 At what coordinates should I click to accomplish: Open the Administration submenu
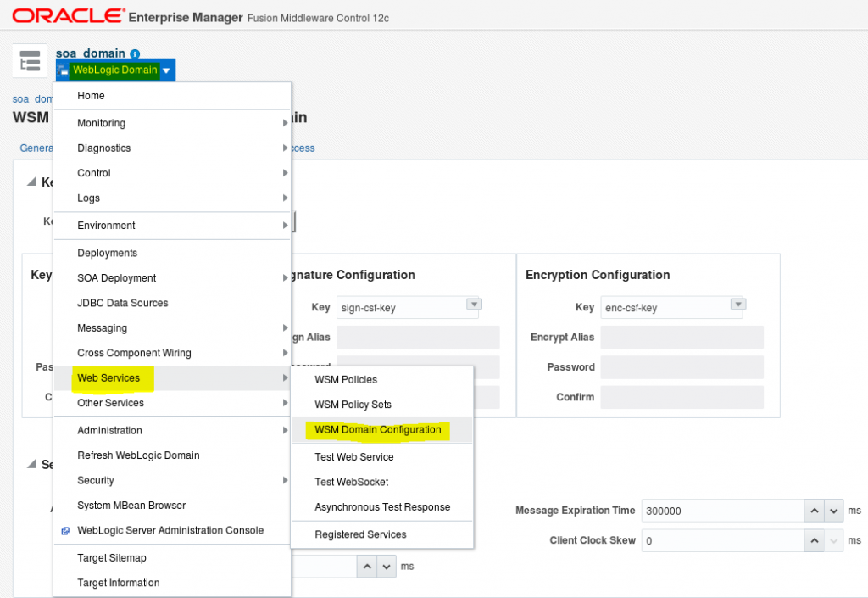[x=171, y=430]
